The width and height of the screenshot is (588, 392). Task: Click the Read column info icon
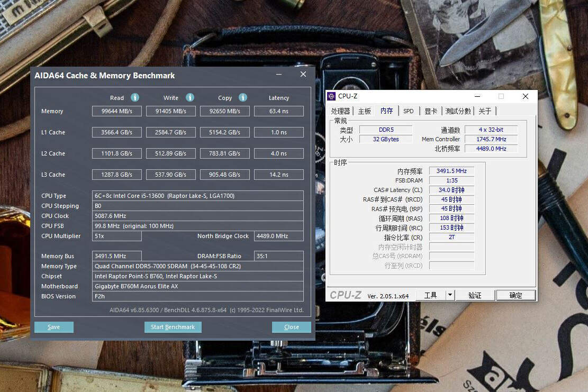pyautogui.click(x=135, y=97)
